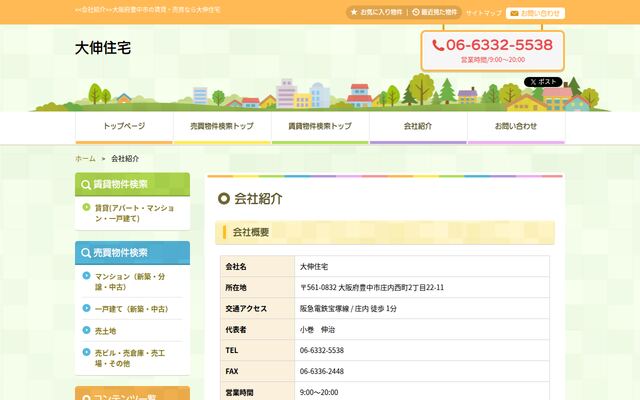Click the 所在地 row label

(236, 287)
